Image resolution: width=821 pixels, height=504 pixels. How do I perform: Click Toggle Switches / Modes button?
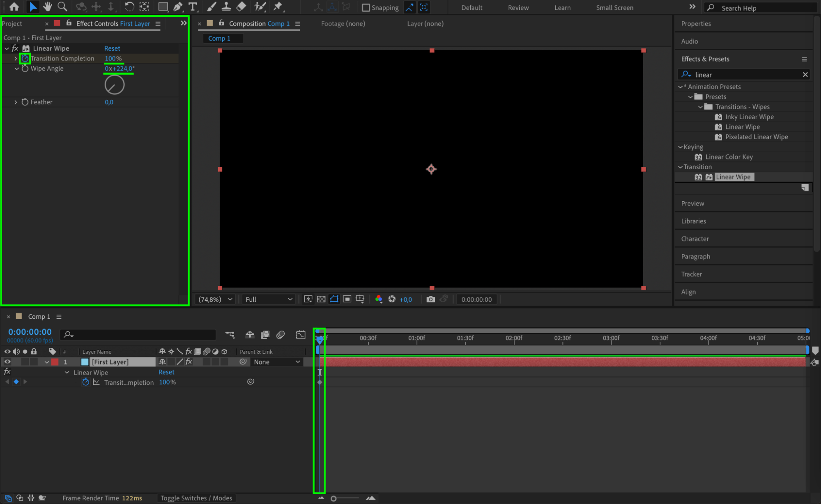point(196,498)
